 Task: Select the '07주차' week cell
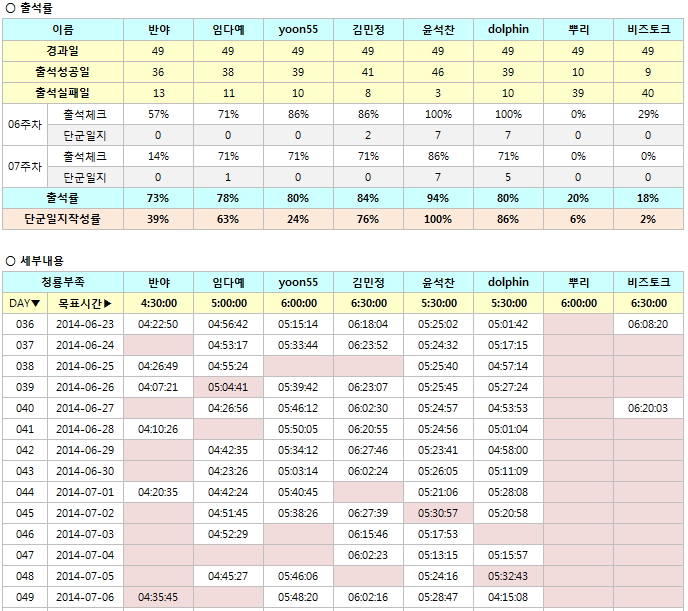point(25,167)
